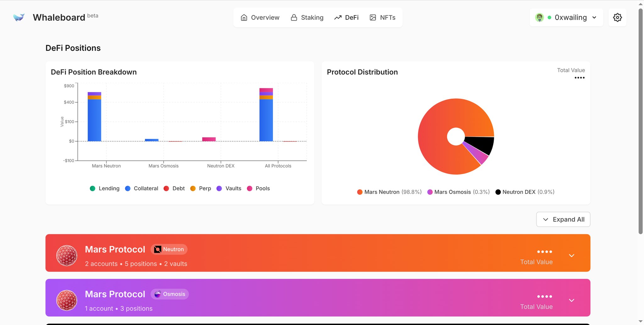Click the "DeFi Positions" heading
The image size is (644, 325).
[x=73, y=48]
